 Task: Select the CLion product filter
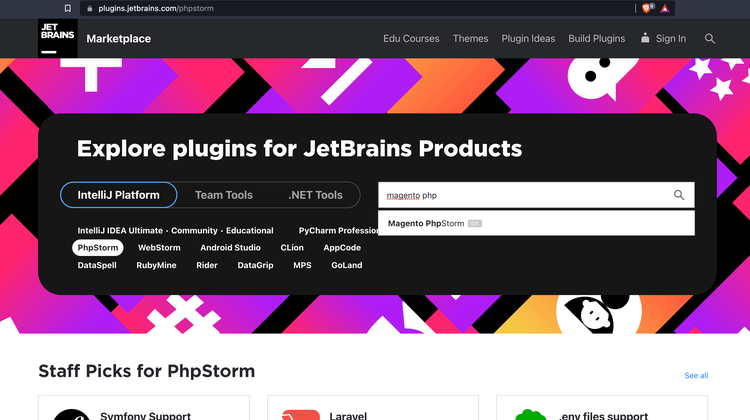(292, 247)
